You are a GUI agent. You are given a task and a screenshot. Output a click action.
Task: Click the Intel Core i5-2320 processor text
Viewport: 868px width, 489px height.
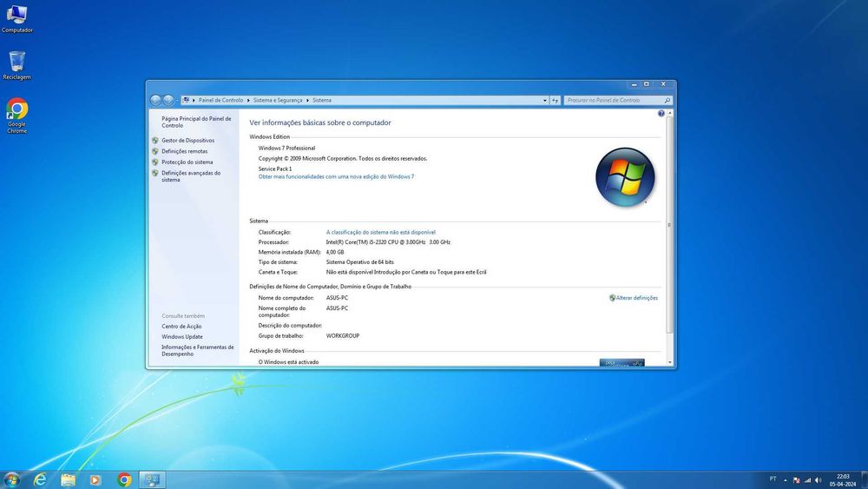388,242
